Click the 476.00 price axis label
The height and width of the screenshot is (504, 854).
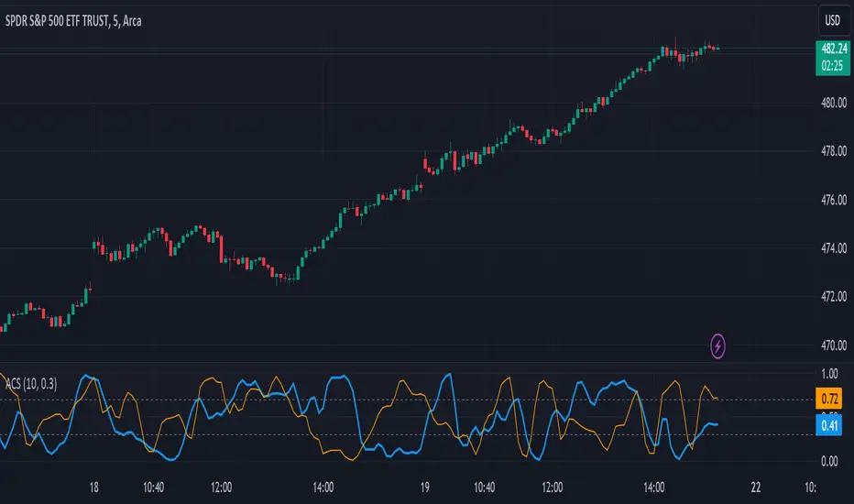834,200
